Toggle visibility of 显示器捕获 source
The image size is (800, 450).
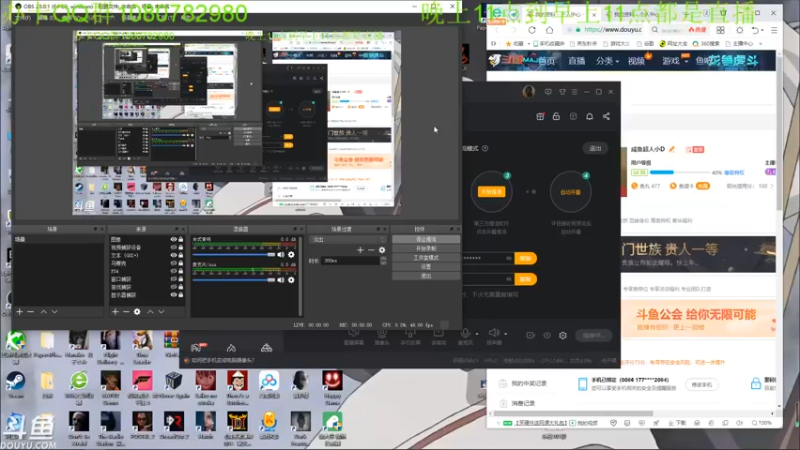(x=173, y=294)
